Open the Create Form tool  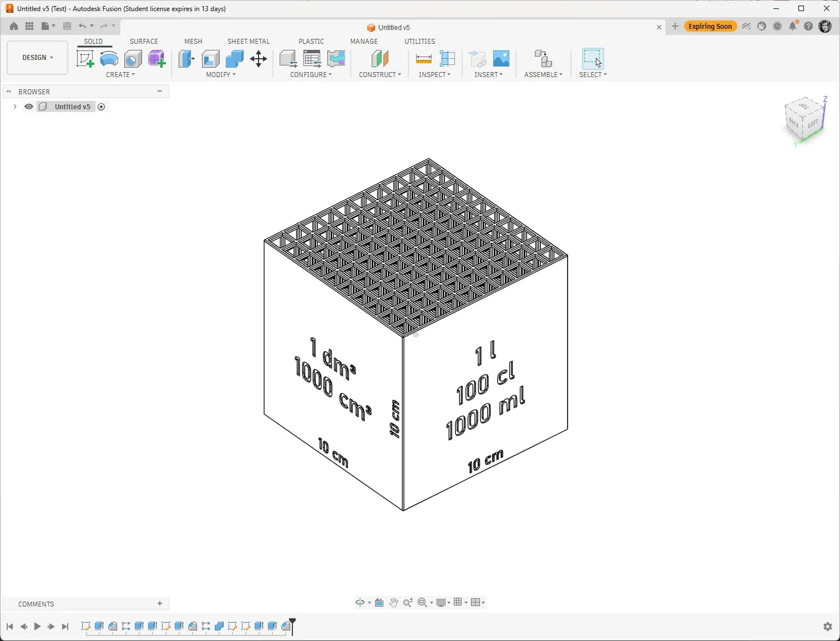(x=156, y=58)
